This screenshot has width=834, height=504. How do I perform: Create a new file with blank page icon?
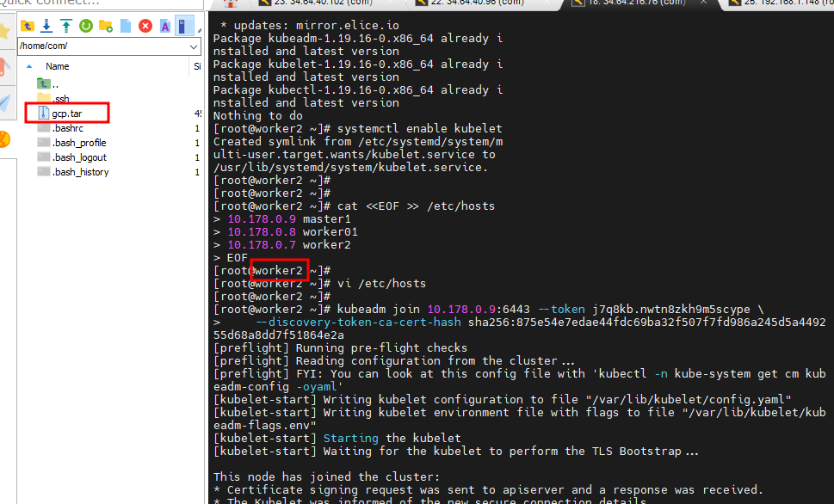126,26
